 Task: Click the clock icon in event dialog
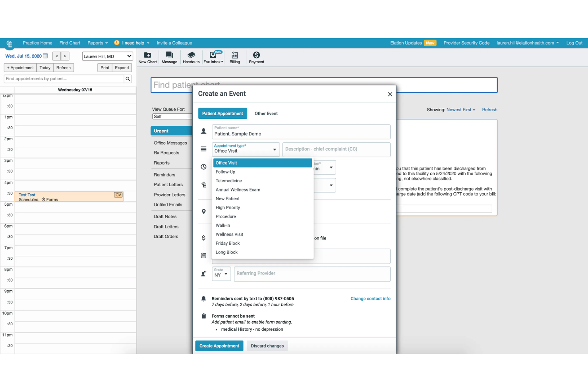pos(203,167)
